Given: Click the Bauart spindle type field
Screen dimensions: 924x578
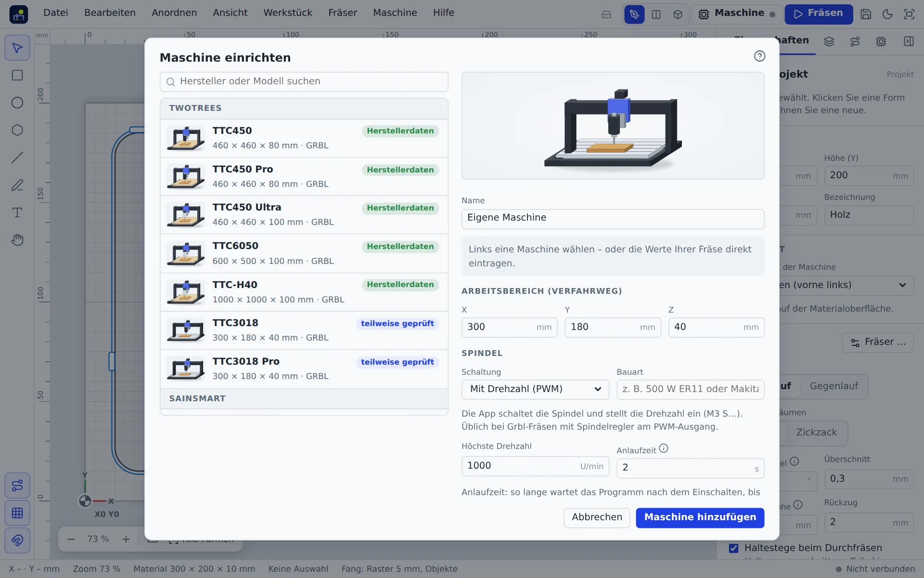Looking at the screenshot, I should 690,389.
